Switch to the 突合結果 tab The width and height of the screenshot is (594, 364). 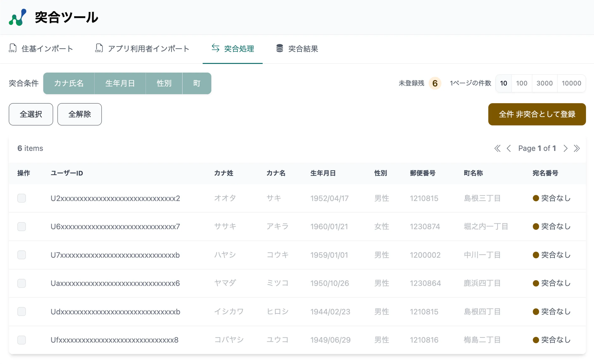[x=297, y=49]
